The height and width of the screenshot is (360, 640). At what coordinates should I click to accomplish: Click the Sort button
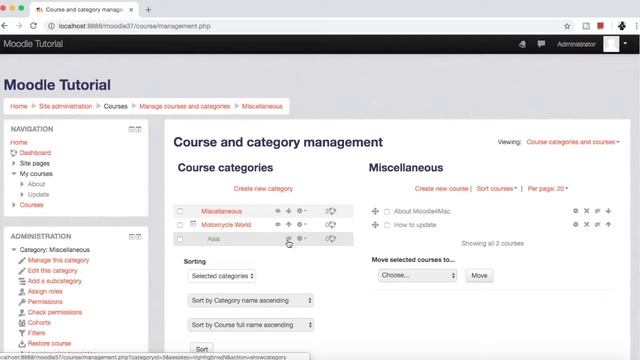[x=202, y=349]
